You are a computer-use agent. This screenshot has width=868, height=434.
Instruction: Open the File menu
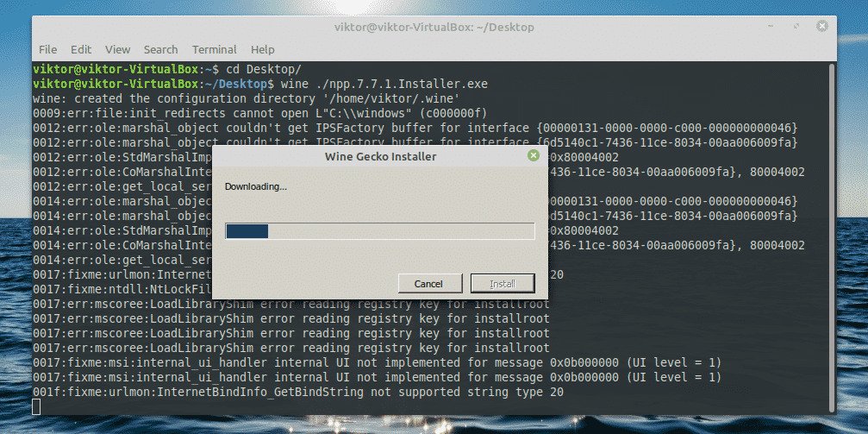tap(47, 49)
